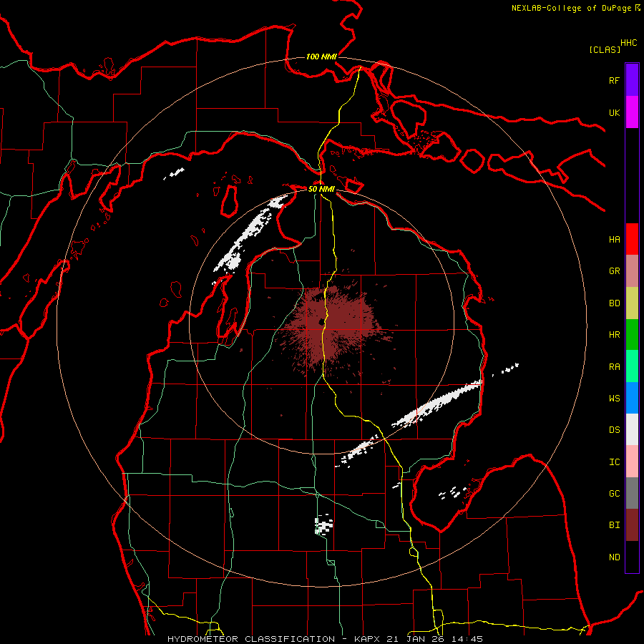
Task: Click the HA legend label
Action: tap(615, 239)
